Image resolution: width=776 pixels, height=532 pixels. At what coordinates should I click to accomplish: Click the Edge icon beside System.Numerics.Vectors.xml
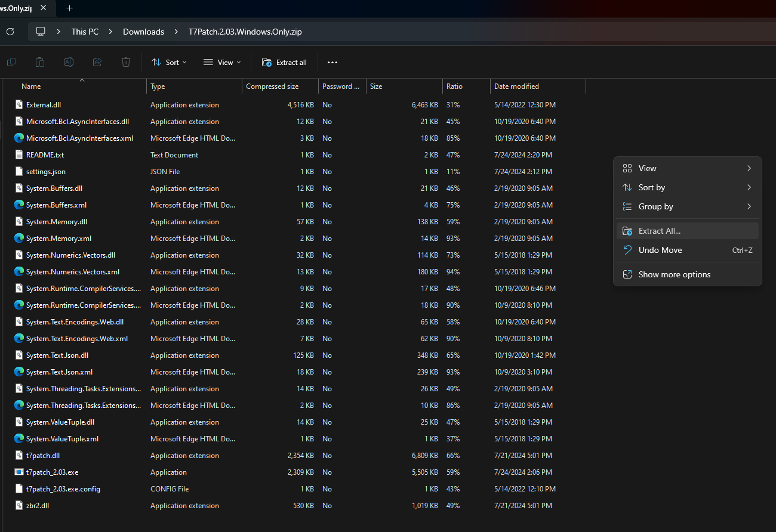19,271
